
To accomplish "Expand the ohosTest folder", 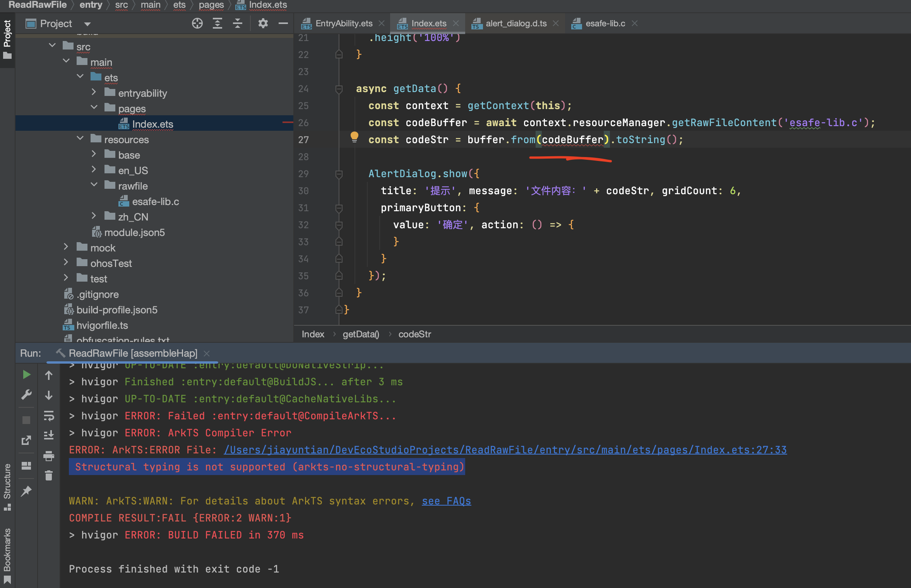I will 66,262.
